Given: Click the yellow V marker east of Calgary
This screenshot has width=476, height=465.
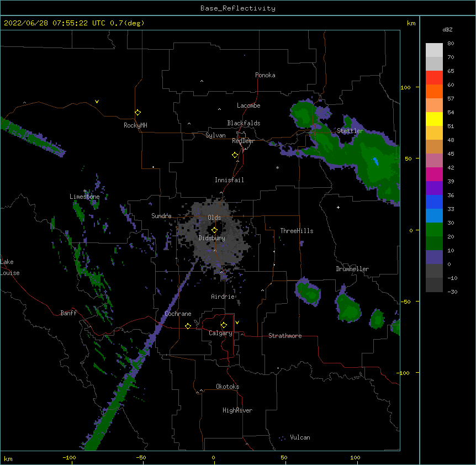Looking at the screenshot, I should (x=237, y=323).
